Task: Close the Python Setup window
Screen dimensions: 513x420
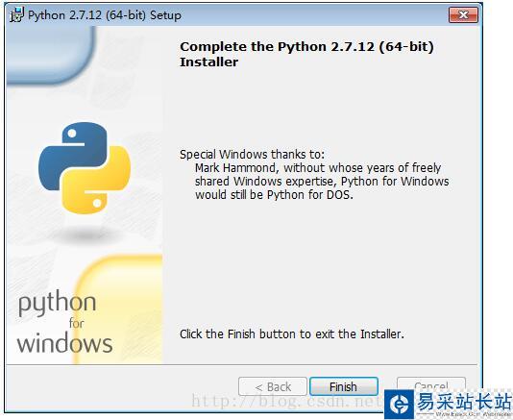Action: (x=463, y=14)
